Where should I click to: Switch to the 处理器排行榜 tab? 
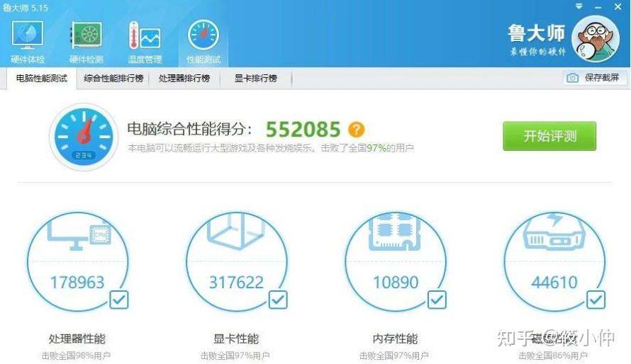tap(184, 79)
